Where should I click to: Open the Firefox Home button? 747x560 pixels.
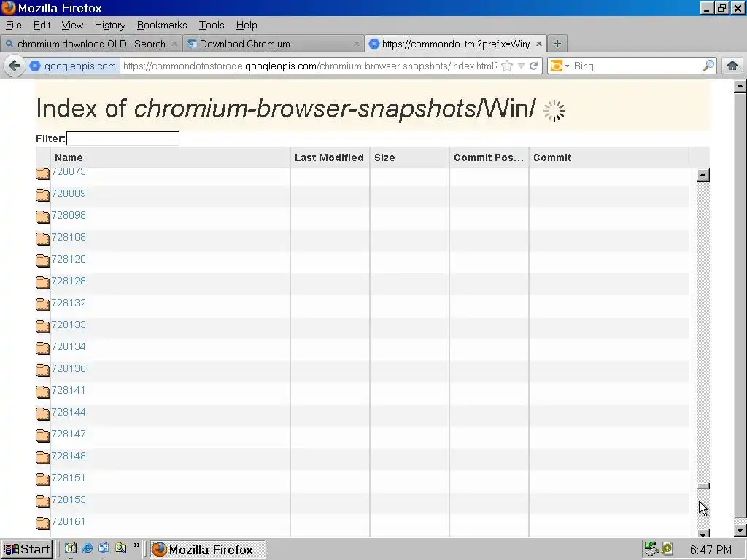(x=732, y=66)
